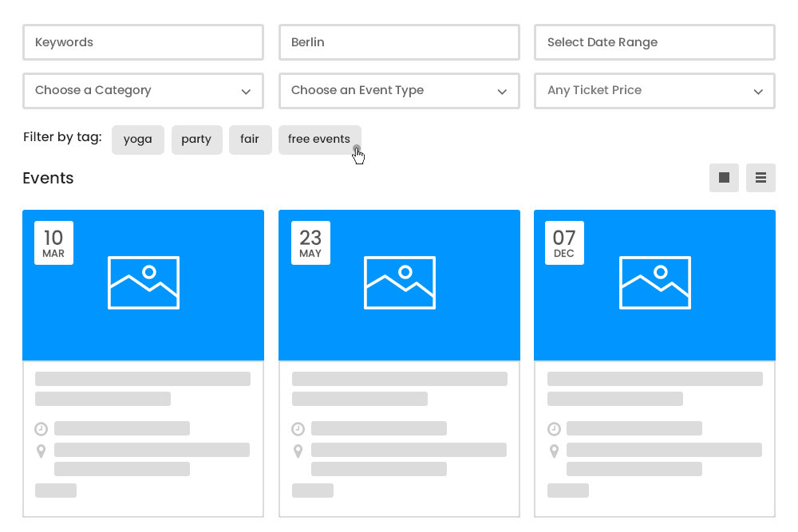Toggle the yoga tag filter
Viewport: 798px width, 532px height.
[137, 140]
